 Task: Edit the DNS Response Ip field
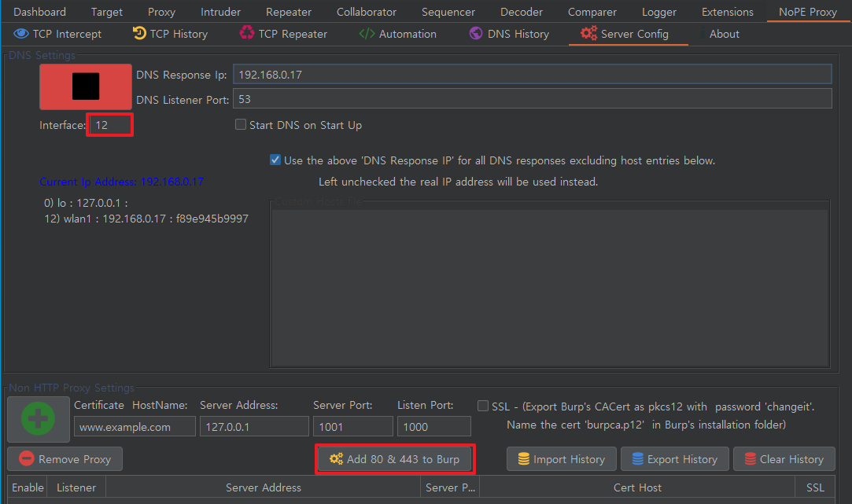[532, 75]
